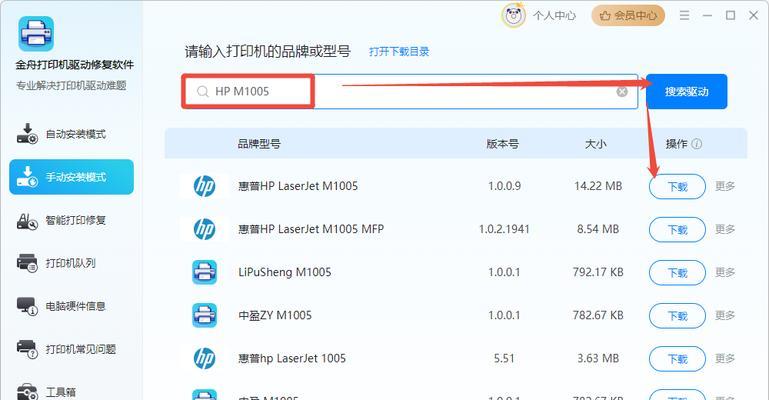
Task: Select the 中盈ZY M1005 name
Action: [x=275, y=315]
